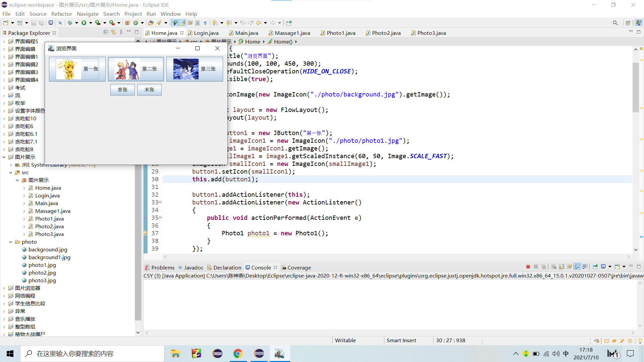Switch to the Photo1.java editor tab
Screen dimensions: 644x362
pos(341,33)
